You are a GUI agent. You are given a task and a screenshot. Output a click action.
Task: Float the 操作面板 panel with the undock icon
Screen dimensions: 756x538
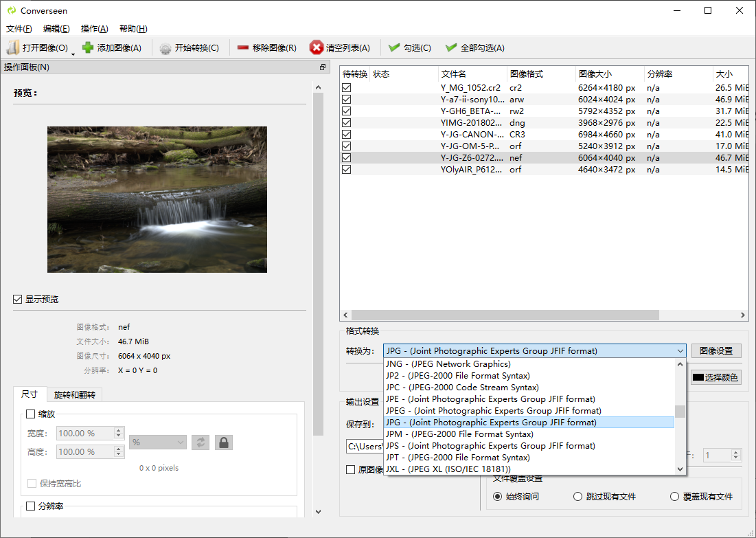coord(323,67)
